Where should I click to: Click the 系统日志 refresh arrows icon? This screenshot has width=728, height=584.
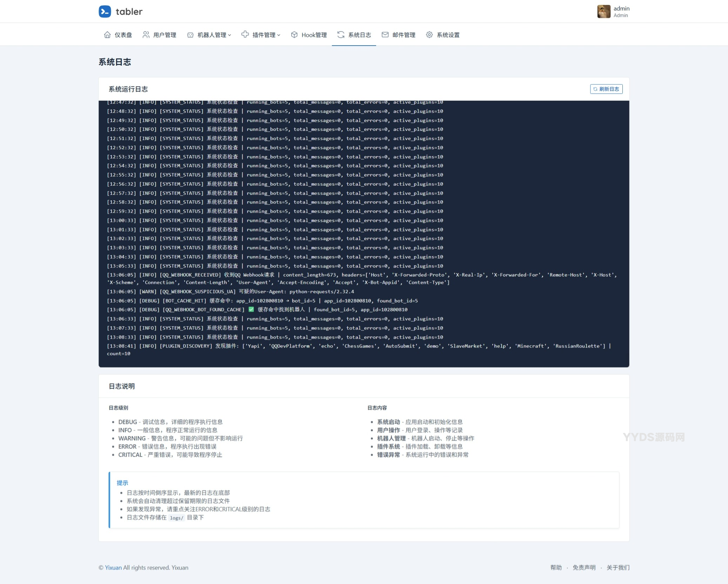pyautogui.click(x=341, y=35)
